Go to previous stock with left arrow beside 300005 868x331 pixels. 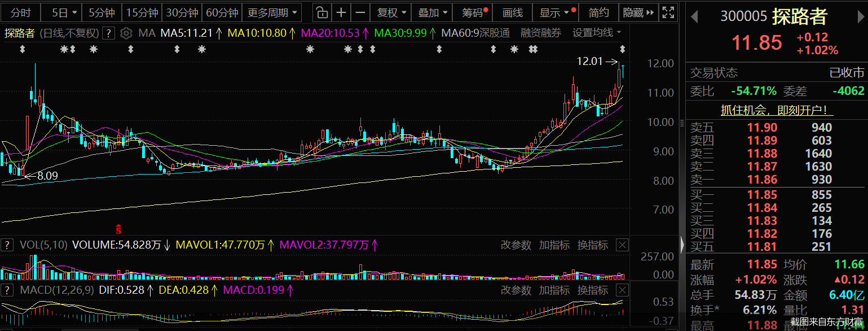coord(695,16)
